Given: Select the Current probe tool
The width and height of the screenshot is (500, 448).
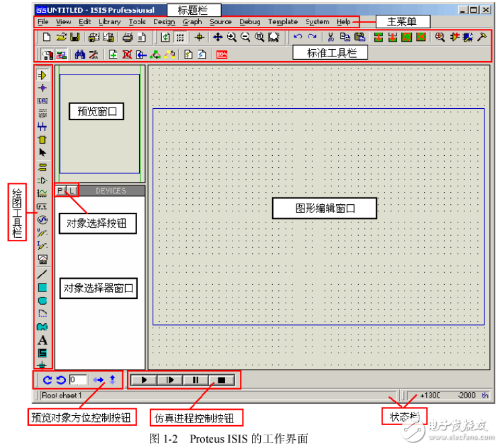Looking at the screenshot, I should point(42,246).
